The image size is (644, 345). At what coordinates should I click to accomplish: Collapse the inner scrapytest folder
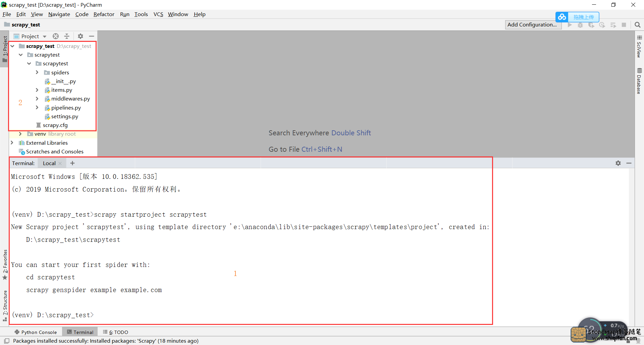pyautogui.click(x=29, y=63)
